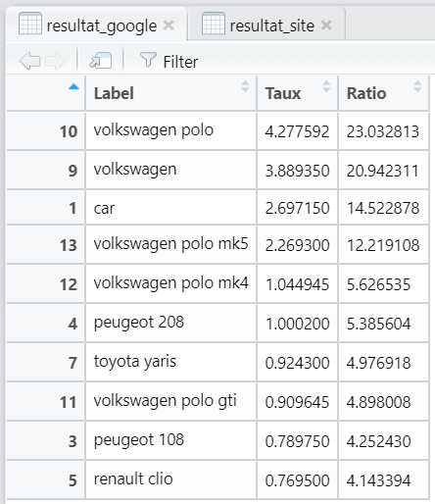Click Taux value 1.044945

coord(297,284)
